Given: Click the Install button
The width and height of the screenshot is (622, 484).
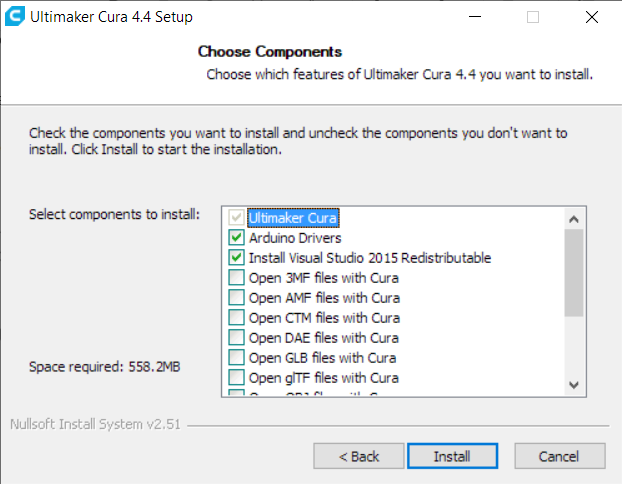Looking at the screenshot, I should point(451,456).
